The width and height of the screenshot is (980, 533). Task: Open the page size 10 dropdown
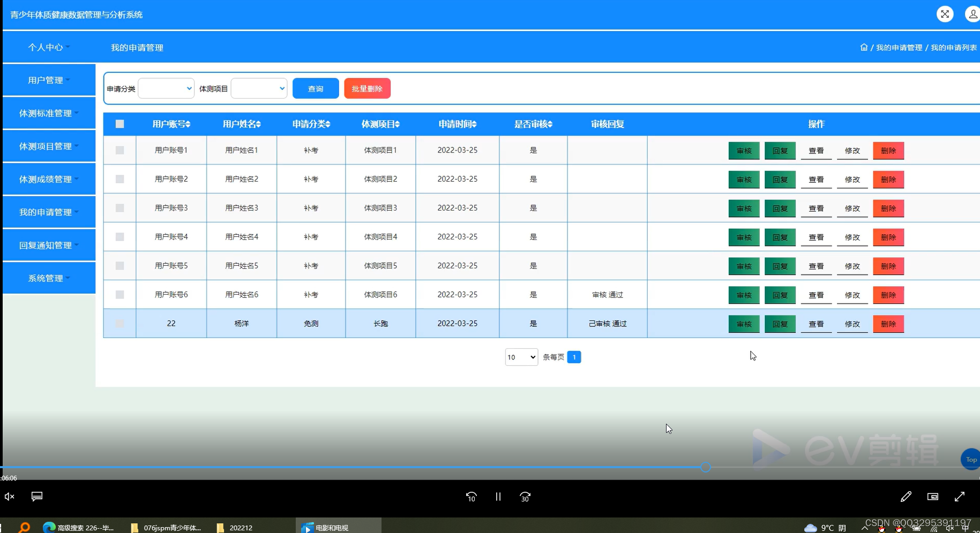point(521,357)
